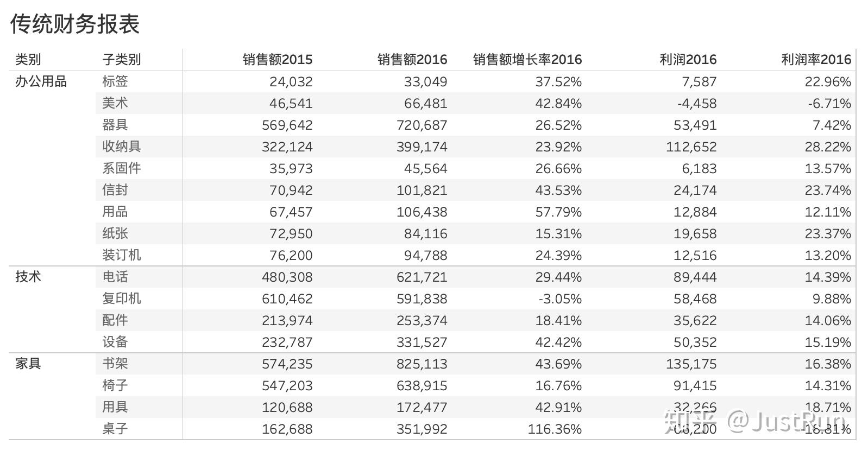Select the 收纳具 subcategory label
Image resolution: width=868 pixels, height=457 pixels.
[121, 147]
